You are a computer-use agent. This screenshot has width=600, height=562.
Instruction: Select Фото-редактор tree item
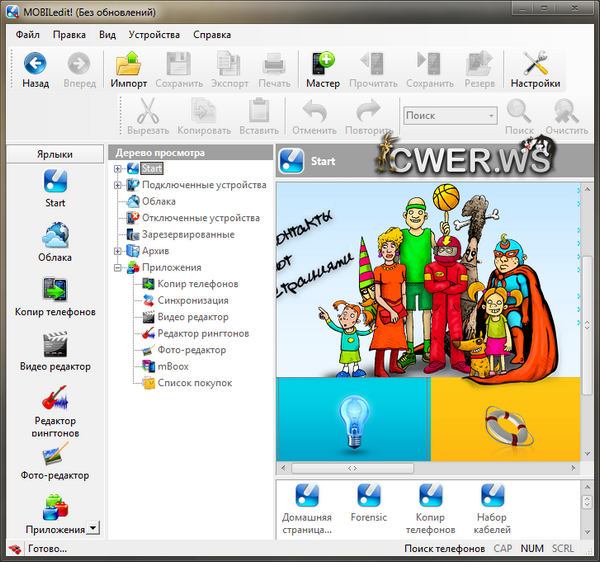point(192,350)
